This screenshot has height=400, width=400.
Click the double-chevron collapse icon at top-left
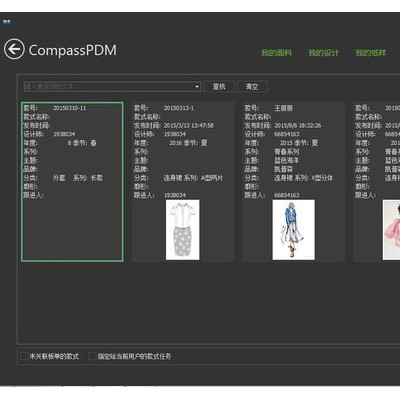(7, 22)
